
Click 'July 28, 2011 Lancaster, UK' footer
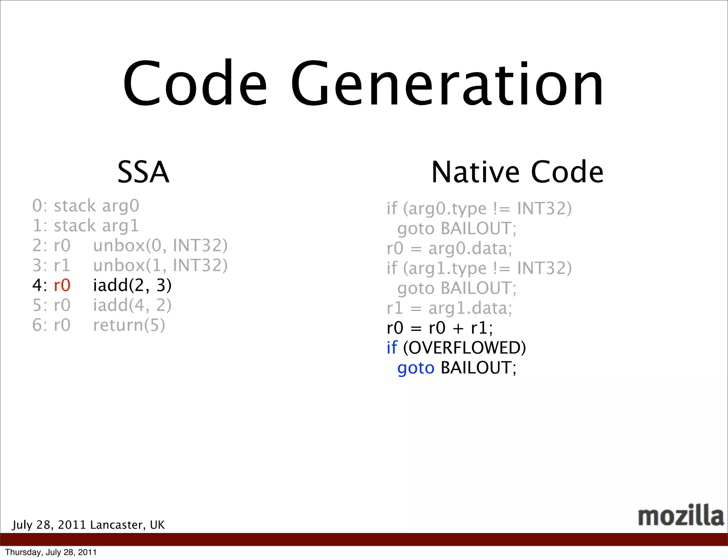89,525
